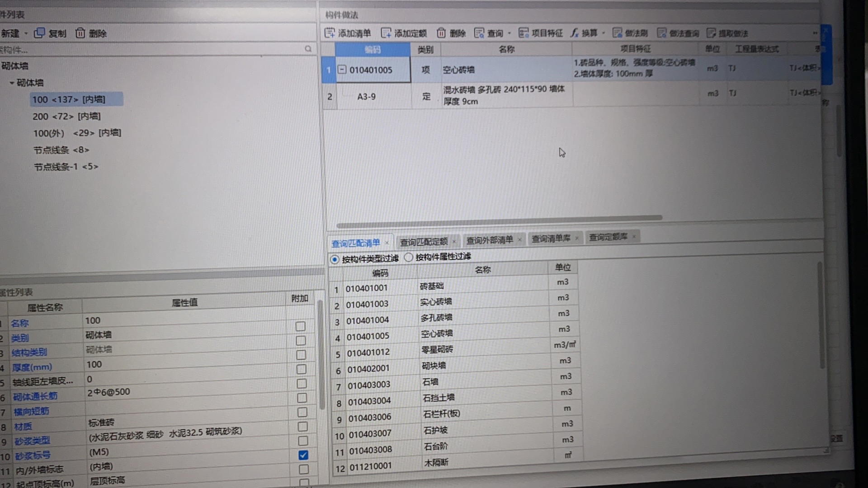Open the 查询 dropdown in toolbar
Screen dimensions: 868x488
pyautogui.click(x=509, y=33)
